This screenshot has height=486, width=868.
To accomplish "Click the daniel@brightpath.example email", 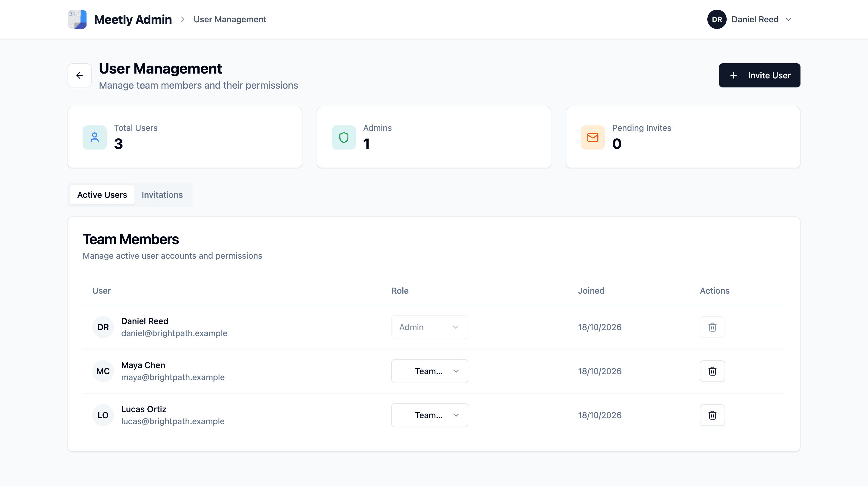I will [x=174, y=333].
